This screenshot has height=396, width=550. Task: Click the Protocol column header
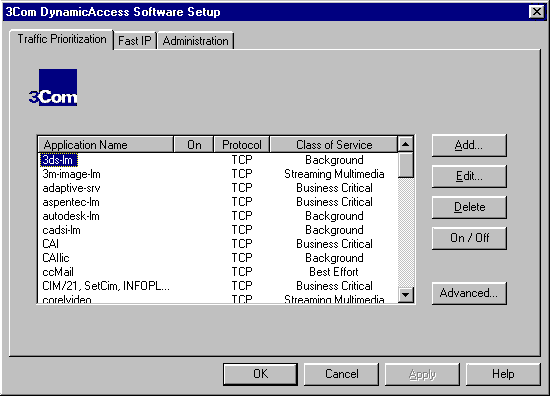(241, 145)
